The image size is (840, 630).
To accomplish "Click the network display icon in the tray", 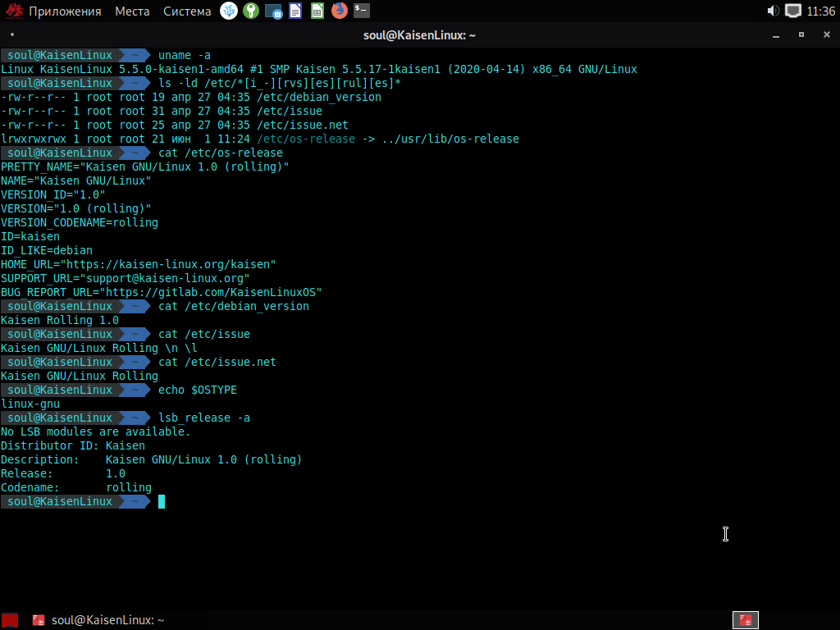I will (793, 11).
